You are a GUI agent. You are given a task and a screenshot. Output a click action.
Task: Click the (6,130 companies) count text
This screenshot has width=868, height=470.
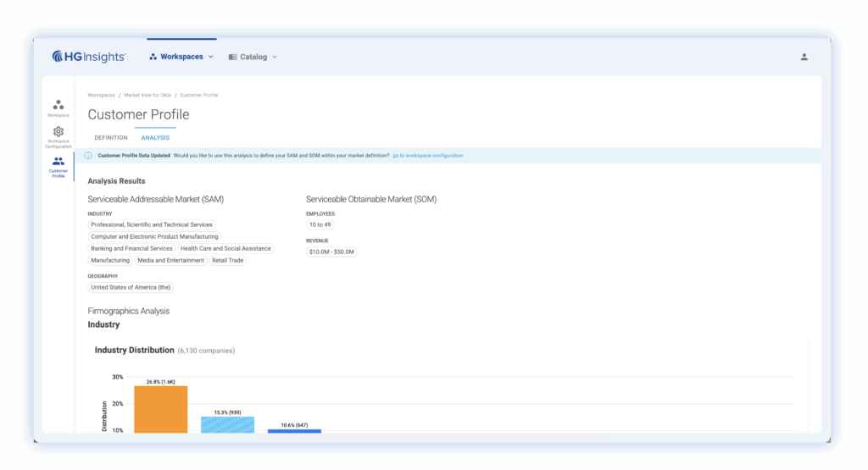tap(206, 351)
